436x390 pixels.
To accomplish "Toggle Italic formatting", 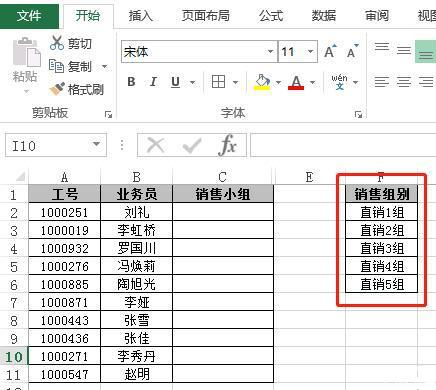I will (153, 82).
